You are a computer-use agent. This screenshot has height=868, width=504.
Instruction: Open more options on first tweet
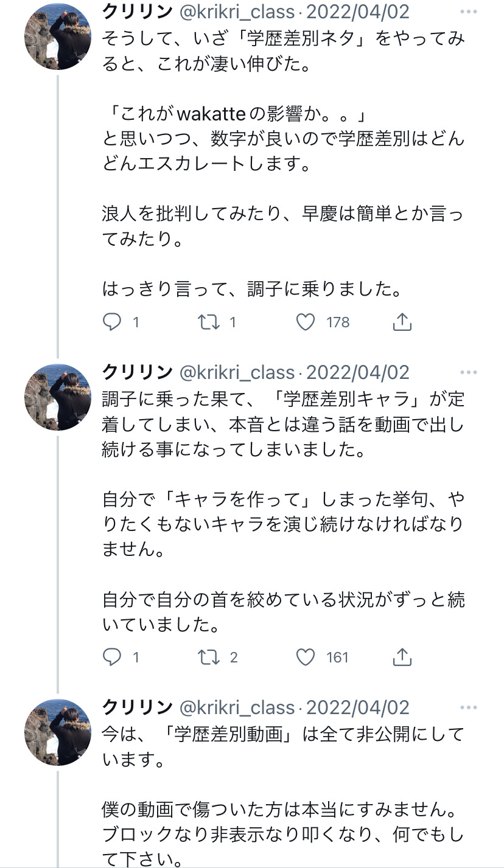click(469, 12)
